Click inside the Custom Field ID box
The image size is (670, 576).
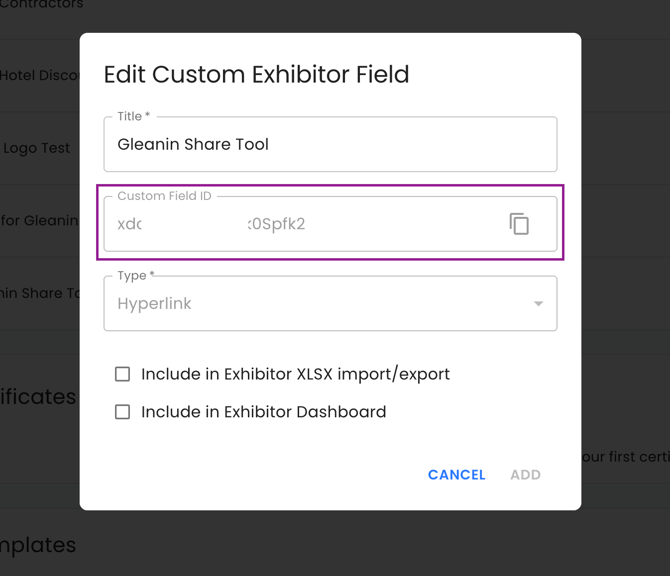330,224
